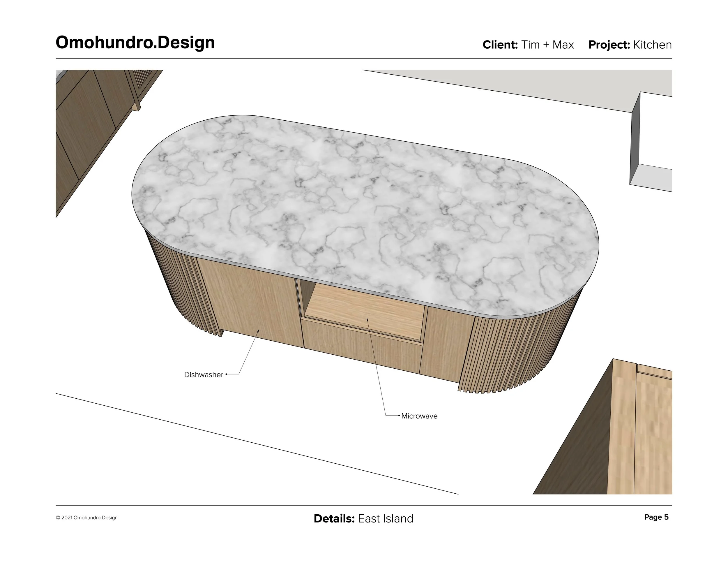This screenshot has height=563, width=728.
Task: Click the Client: Tim + Max text
Action: click(528, 45)
